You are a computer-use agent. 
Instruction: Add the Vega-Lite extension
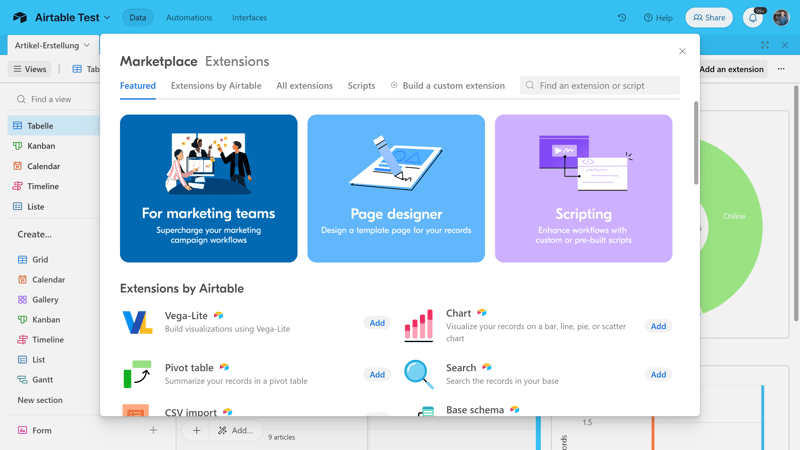[377, 323]
